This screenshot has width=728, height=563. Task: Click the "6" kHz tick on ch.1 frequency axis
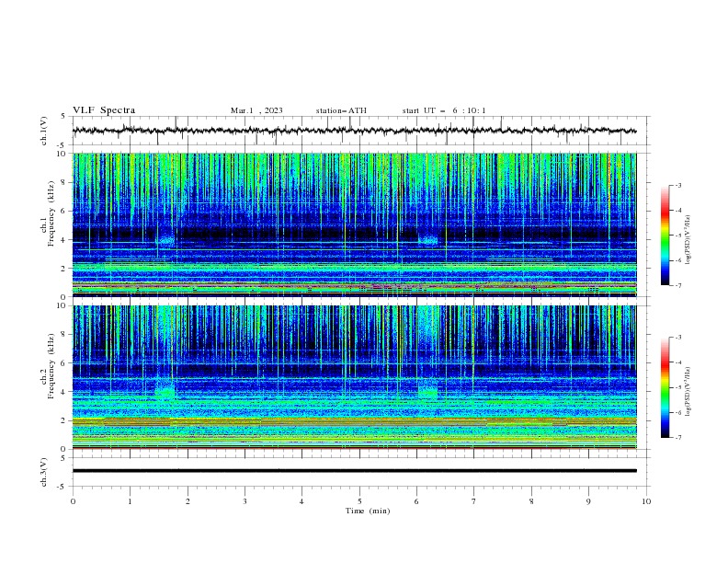64,211
